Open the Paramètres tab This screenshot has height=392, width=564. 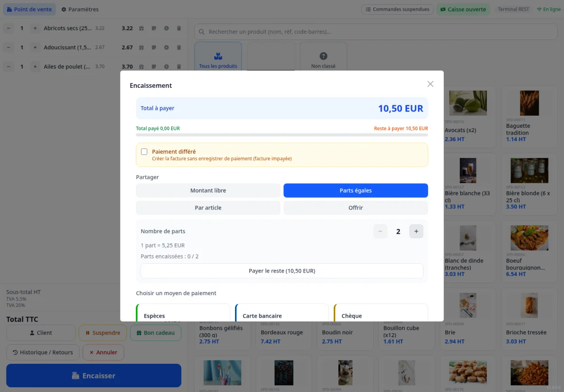click(80, 9)
